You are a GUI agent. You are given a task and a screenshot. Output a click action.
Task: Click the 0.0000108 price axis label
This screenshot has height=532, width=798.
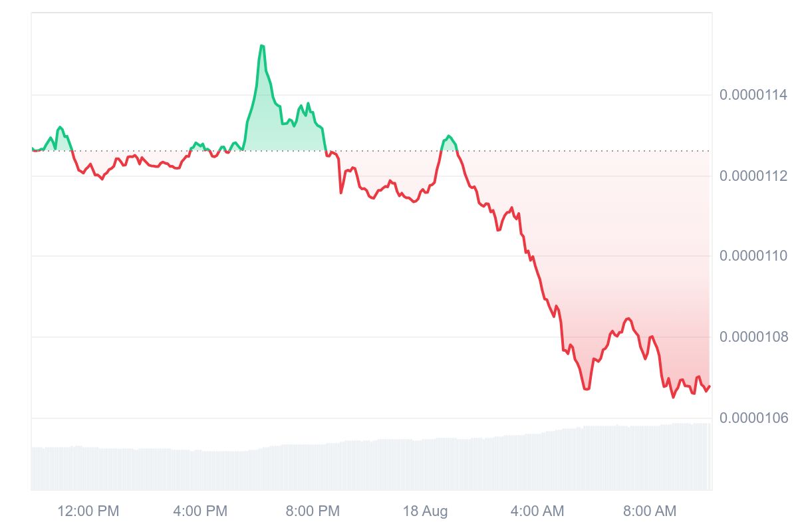753,337
